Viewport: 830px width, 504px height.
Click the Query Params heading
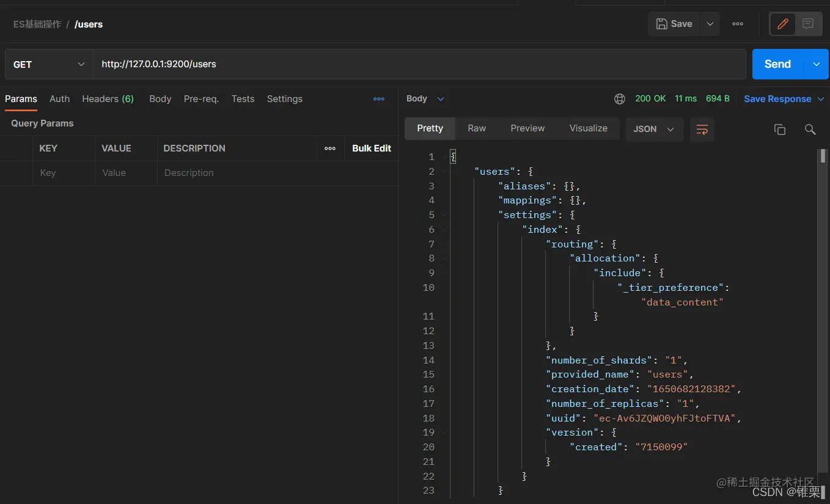(x=42, y=123)
